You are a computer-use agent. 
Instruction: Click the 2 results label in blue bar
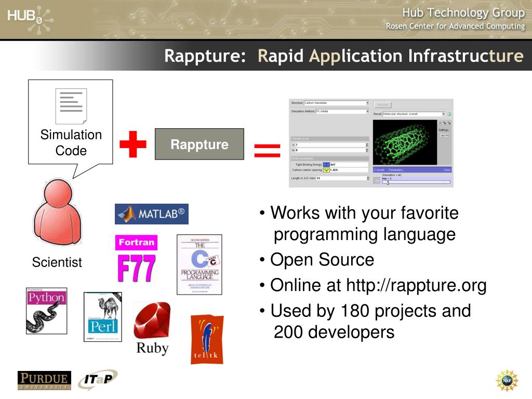(x=379, y=170)
